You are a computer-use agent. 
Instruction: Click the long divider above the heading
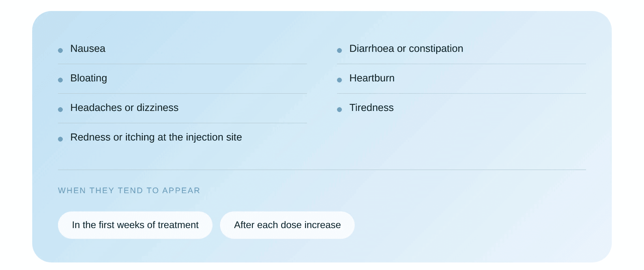322,170
